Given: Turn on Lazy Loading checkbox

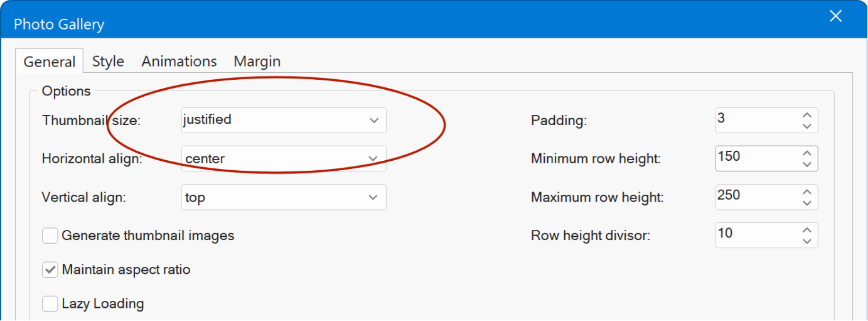Looking at the screenshot, I should pyautogui.click(x=50, y=304).
